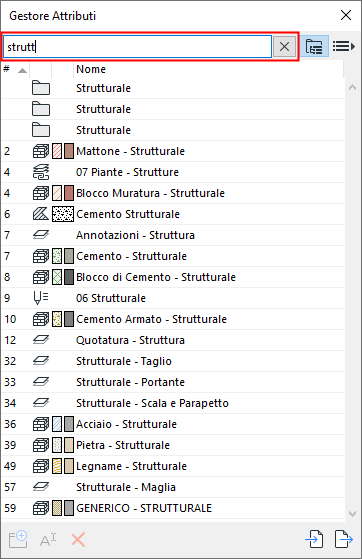Select 'Blocco di Cemento - Strutturale' row name
Screen dimensions: 362x559
click(156, 277)
